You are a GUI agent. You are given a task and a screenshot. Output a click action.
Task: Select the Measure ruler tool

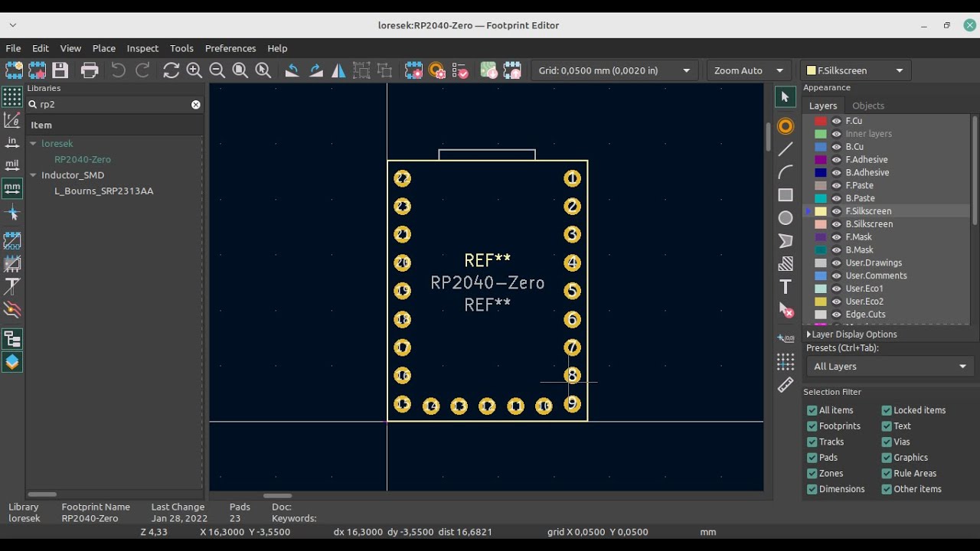click(x=786, y=385)
